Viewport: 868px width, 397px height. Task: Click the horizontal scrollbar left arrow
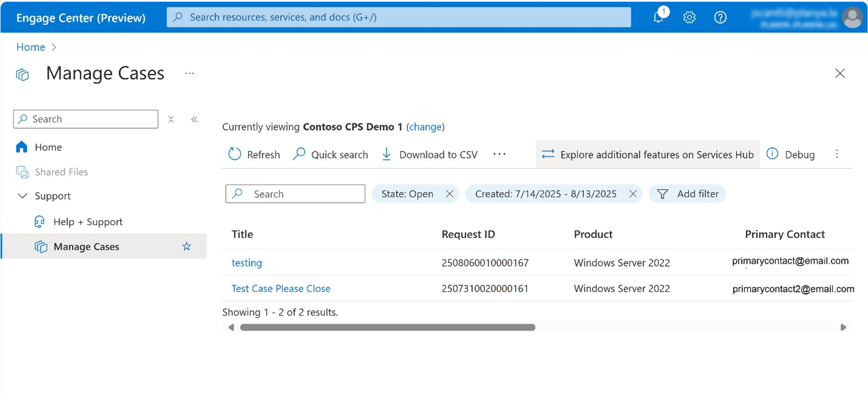pos(231,328)
